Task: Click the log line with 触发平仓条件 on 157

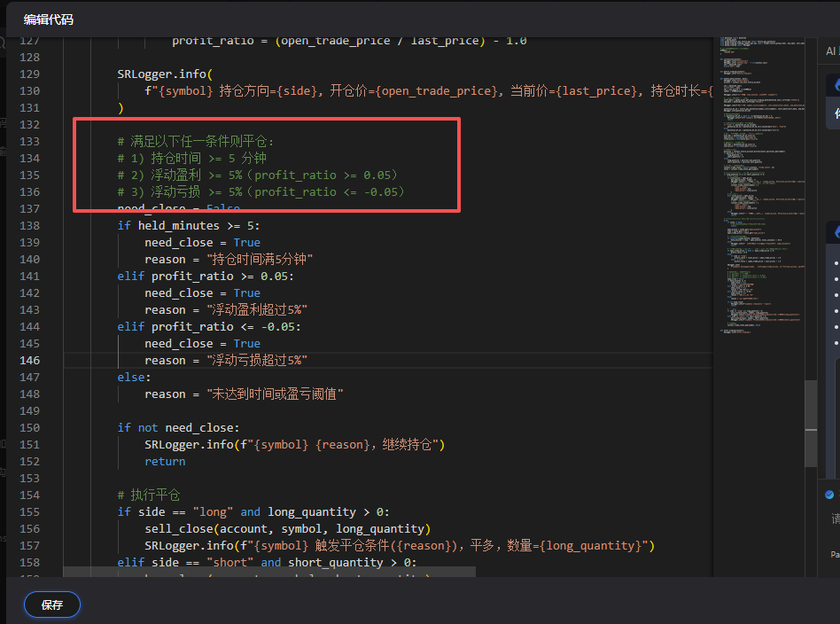Action: coord(400,546)
